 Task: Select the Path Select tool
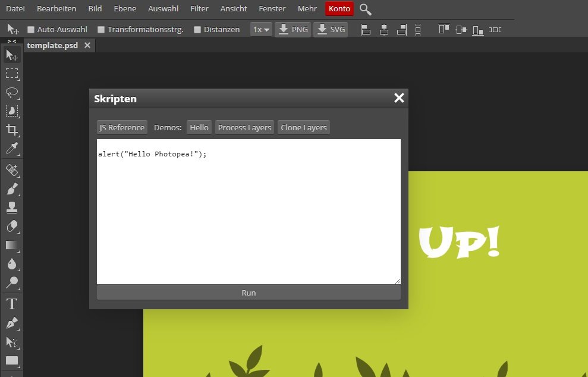point(12,342)
